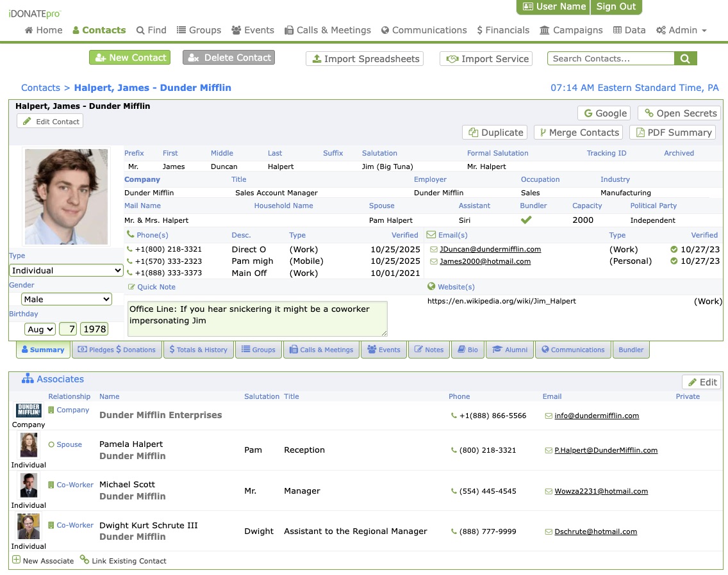This screenshot has width=728, height=575.
Task: Open the Type dropdown showing Individual
Action: (66, 270)
